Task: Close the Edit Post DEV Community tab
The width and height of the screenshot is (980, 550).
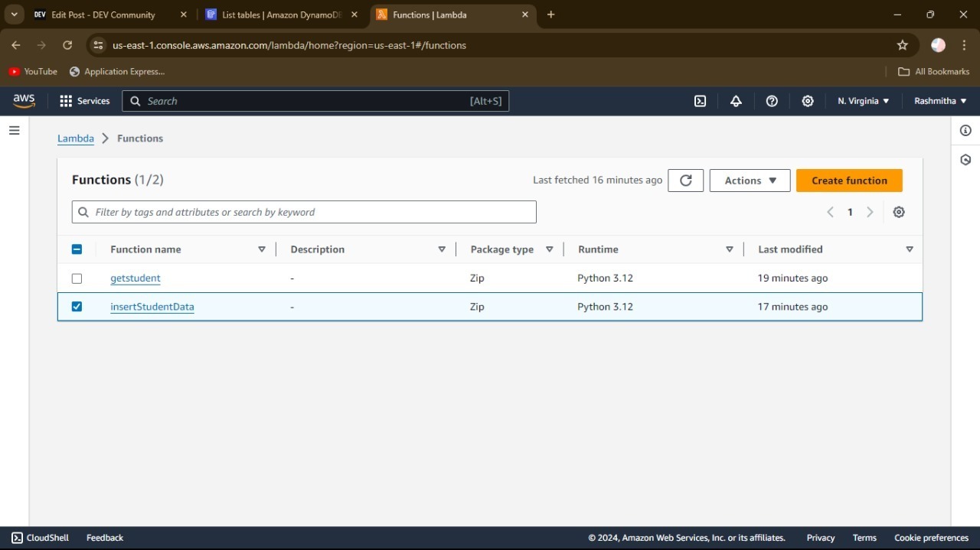Action: [183, 15]
